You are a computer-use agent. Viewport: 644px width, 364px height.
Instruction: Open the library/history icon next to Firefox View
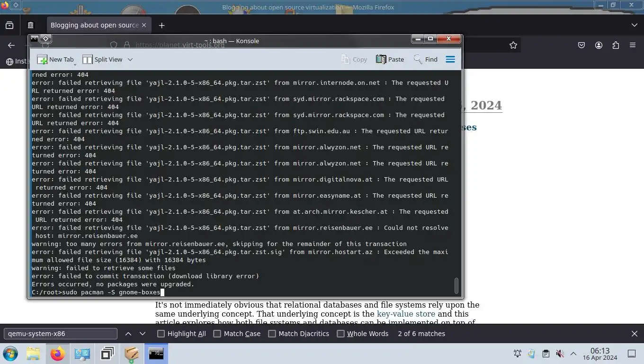point(30,25)
